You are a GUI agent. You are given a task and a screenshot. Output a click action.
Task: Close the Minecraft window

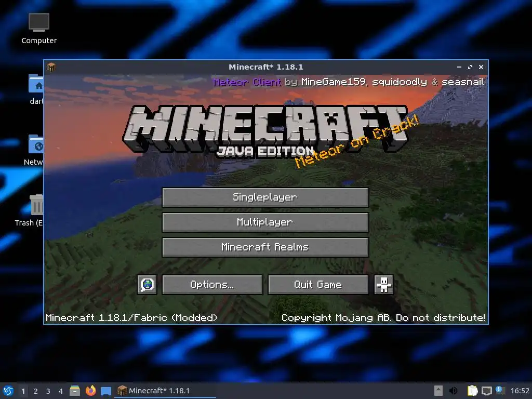pos(481,67)
